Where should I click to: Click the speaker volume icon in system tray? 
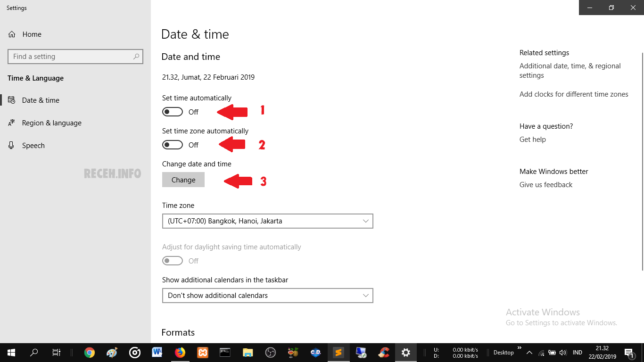click(562, 352)
